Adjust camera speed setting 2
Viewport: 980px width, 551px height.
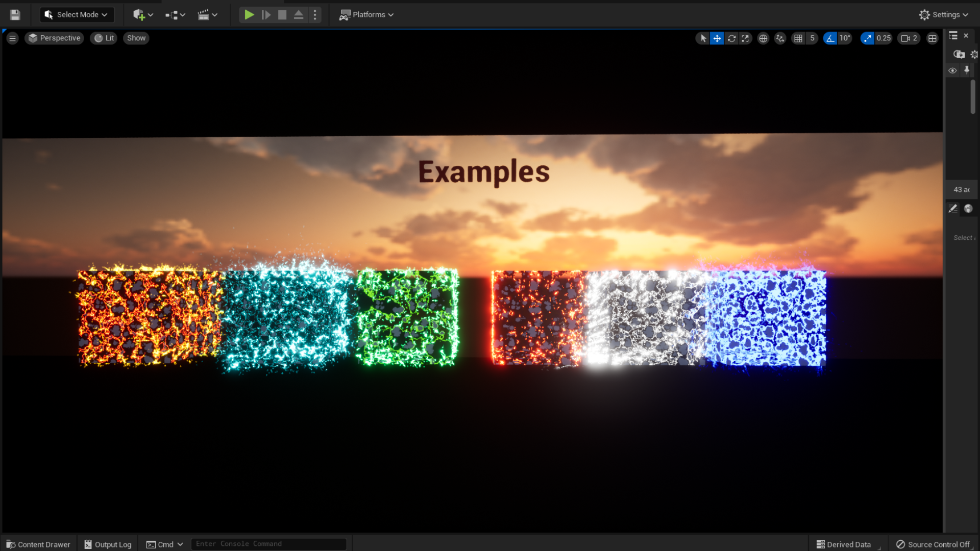click(909, 38)
